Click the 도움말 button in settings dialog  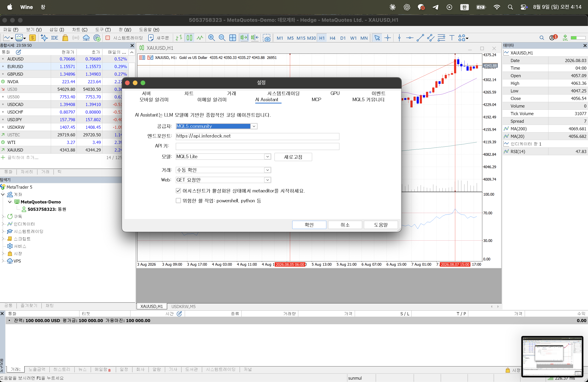(x=381, y=225)
